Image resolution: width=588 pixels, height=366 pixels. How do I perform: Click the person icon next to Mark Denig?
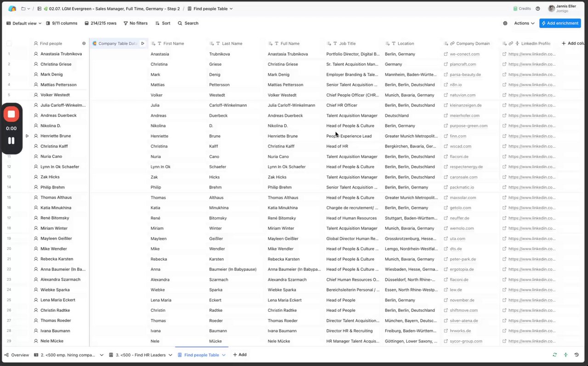point(36,74)
